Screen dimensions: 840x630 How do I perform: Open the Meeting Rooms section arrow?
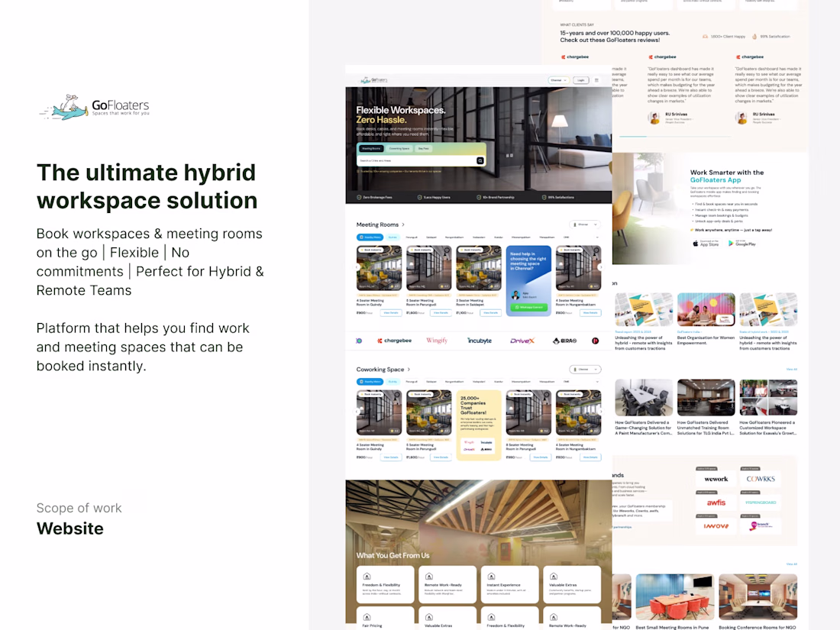[x=403, y=225]
